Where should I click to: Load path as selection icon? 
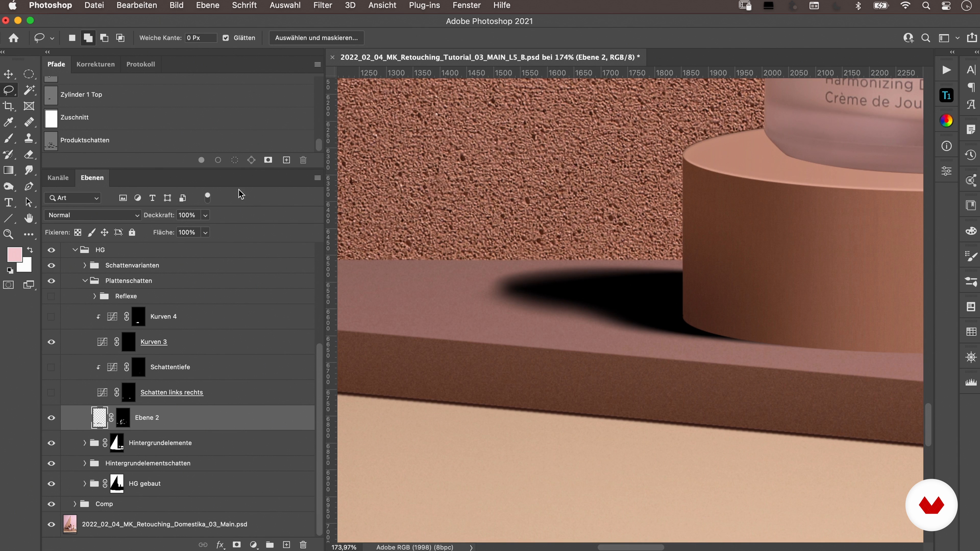pyautogui.click(x=235, y=160)
